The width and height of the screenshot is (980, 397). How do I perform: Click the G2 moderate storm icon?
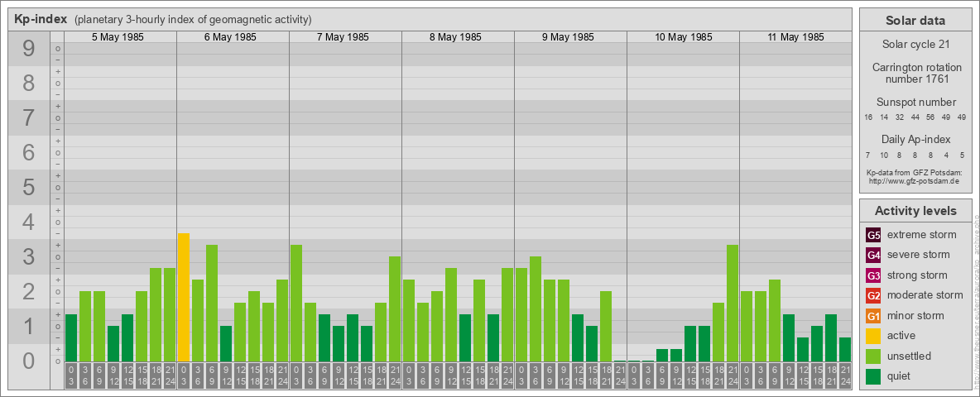click(x=874, y=295)
